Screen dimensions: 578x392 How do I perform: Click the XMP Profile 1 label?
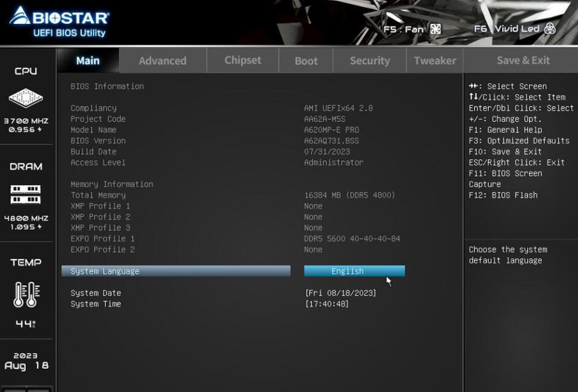[100, 206]
